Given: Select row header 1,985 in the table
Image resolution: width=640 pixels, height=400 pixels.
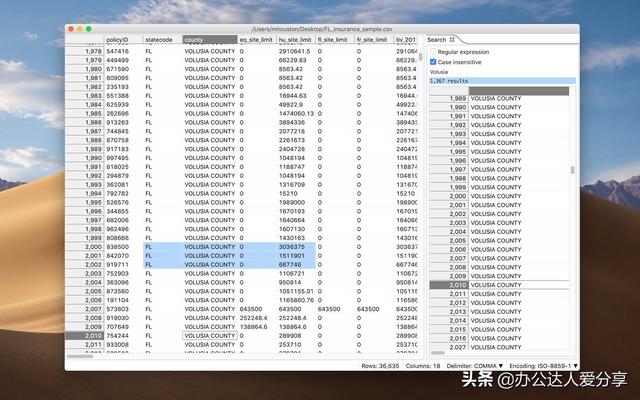Looking at the screenshot, I should [84, 113].
